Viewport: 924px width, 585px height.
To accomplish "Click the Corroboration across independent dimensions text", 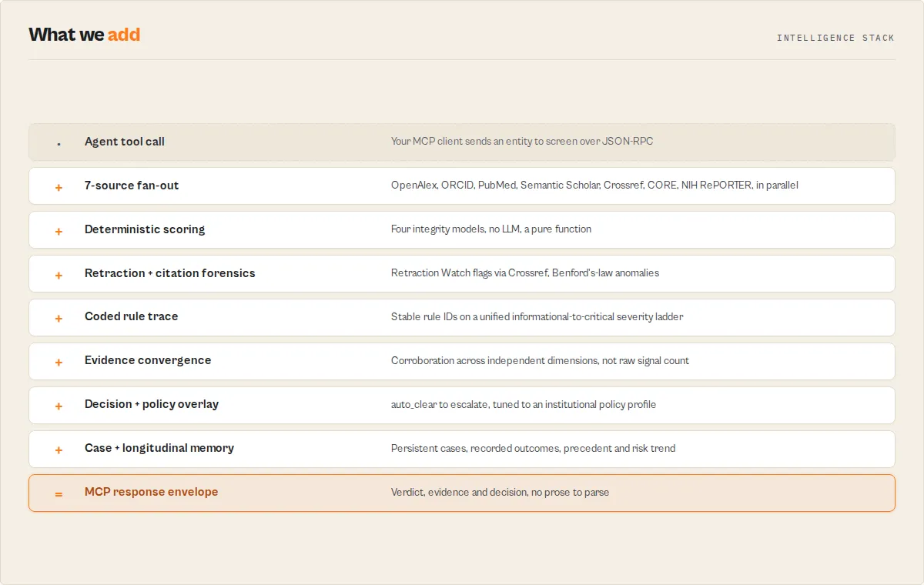I will click(540, 361).
